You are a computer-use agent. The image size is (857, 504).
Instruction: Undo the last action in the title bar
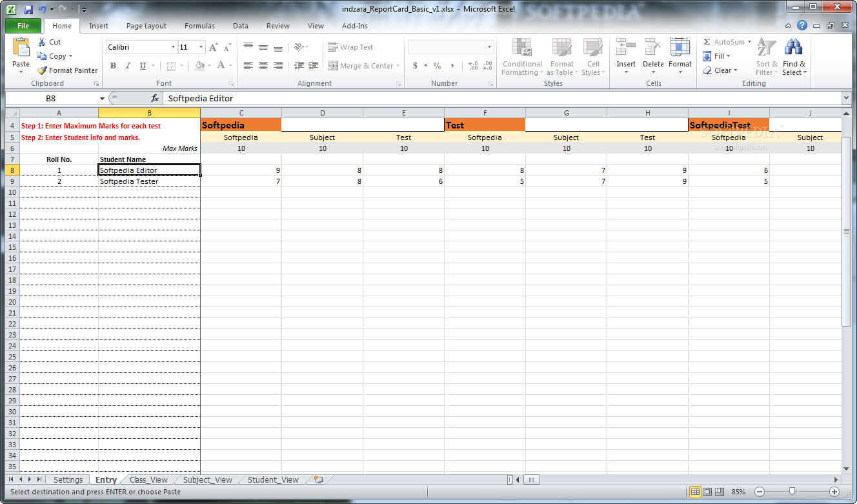42,10
